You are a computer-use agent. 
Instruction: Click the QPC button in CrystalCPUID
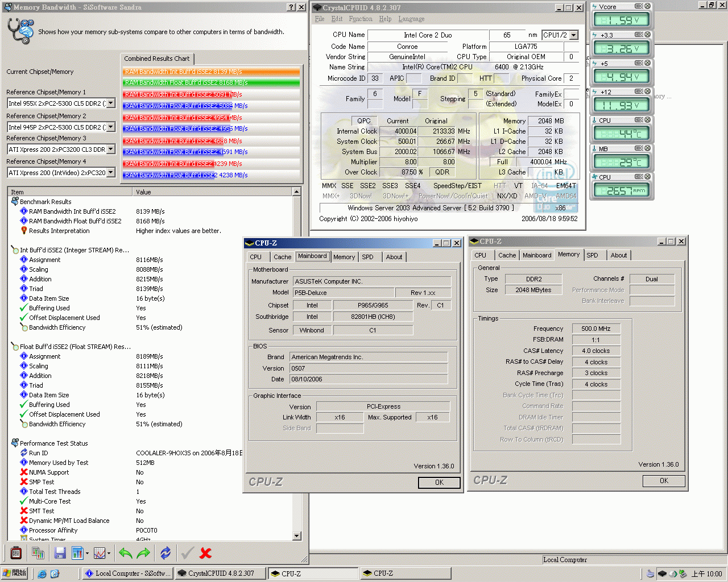[364, 121]
